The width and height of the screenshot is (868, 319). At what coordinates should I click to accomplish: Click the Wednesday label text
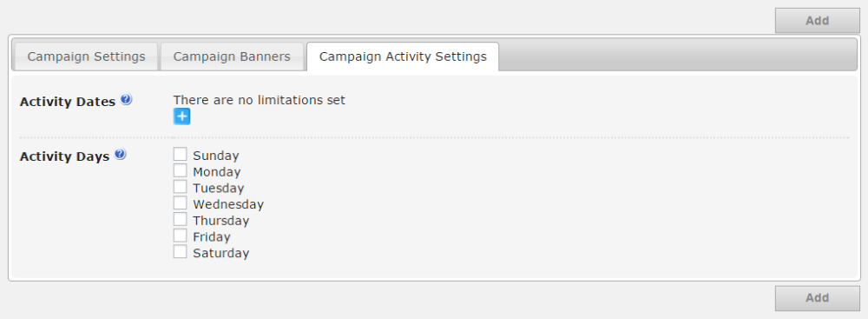[x=228, y=204]
